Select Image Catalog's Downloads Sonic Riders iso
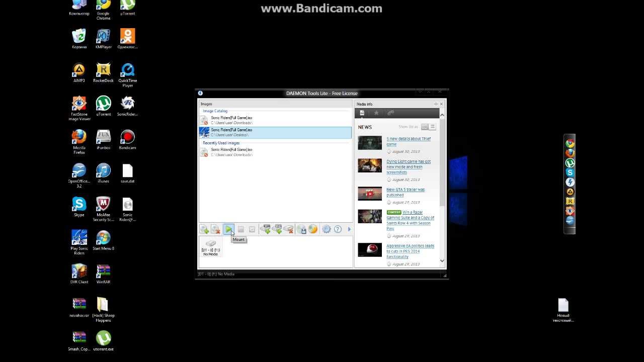This screenshot has height=362, width=644. [x=275, y=120]
